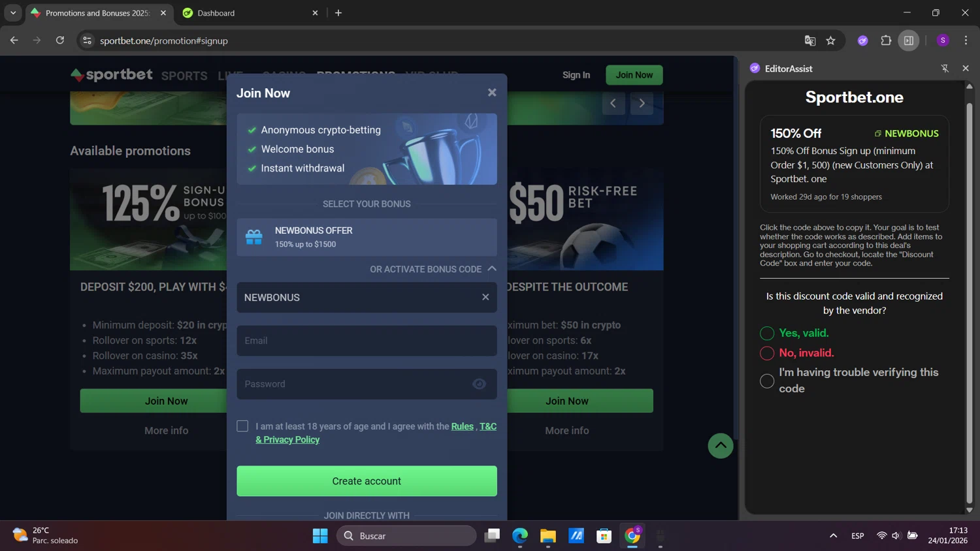Open a new browser tab
The height and width of the screenshot is (551, 980).
[x=338, y=13]
